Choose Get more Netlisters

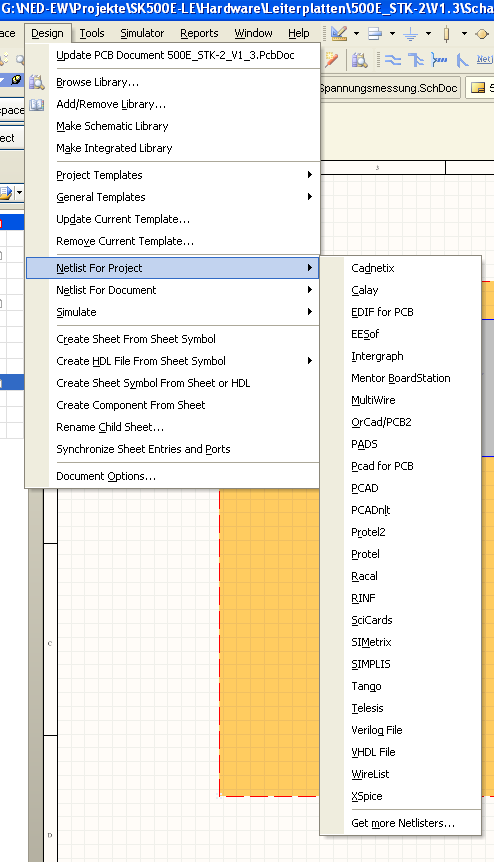point(401,823)
